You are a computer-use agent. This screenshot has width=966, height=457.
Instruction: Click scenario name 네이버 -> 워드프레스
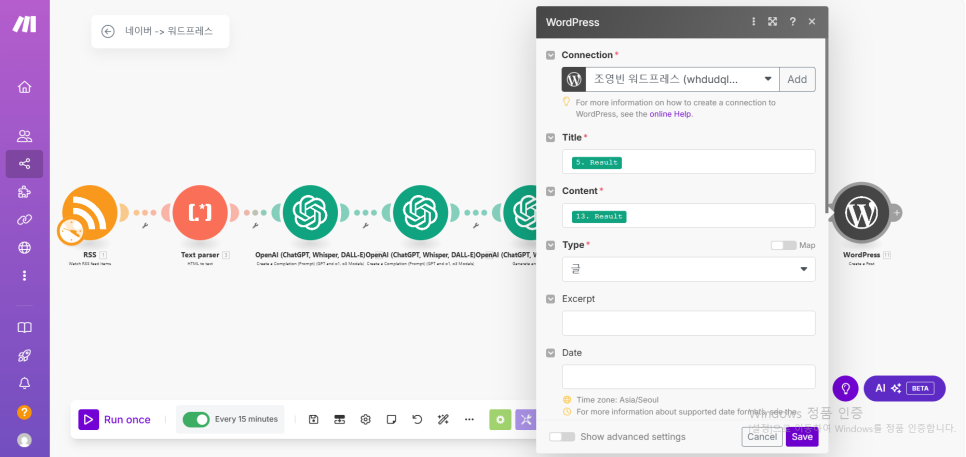tap(169, 31)
